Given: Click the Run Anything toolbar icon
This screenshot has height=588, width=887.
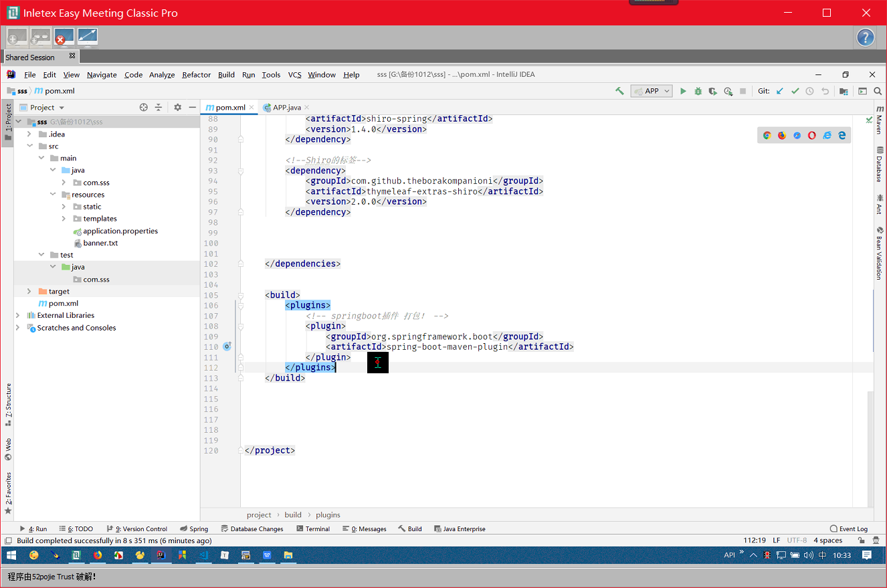Looking at the screenshot, I should (x=862, y=91).
